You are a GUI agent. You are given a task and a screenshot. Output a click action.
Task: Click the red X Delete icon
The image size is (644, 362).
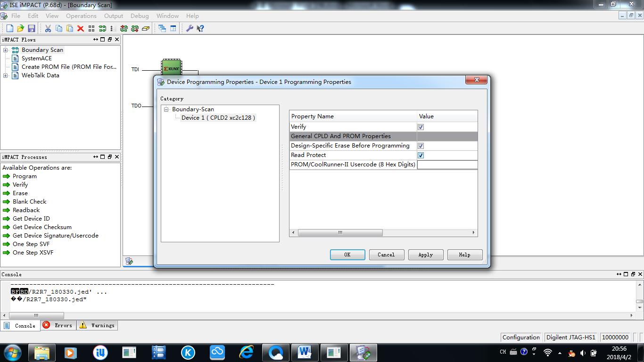81,28
